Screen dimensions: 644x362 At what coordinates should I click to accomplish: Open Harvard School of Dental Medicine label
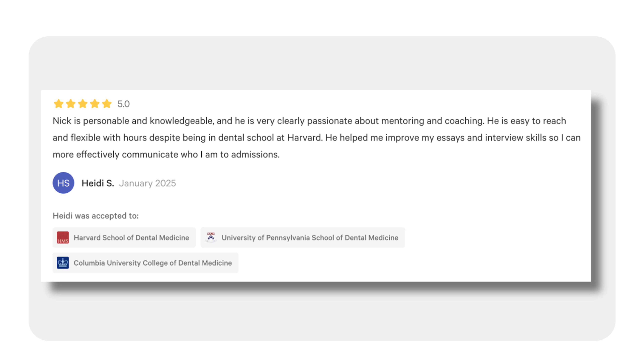pyautogui.click(x=131, y=238)
